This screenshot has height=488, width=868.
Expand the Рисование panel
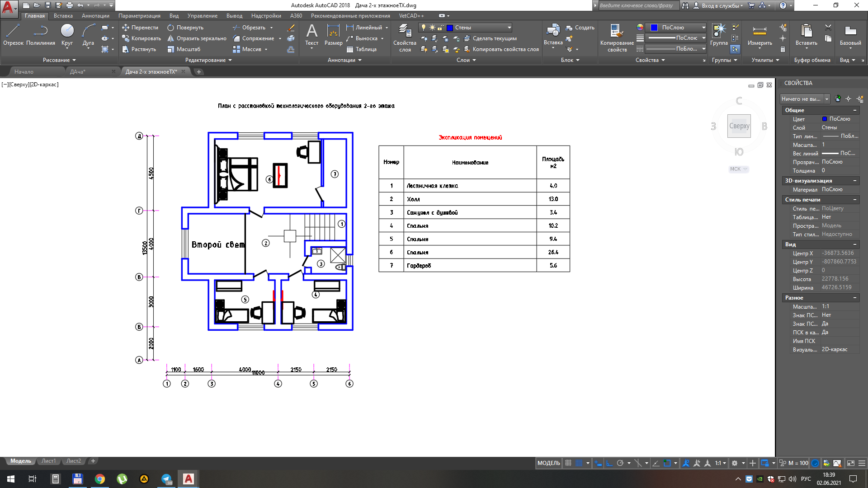pos(59,60)
